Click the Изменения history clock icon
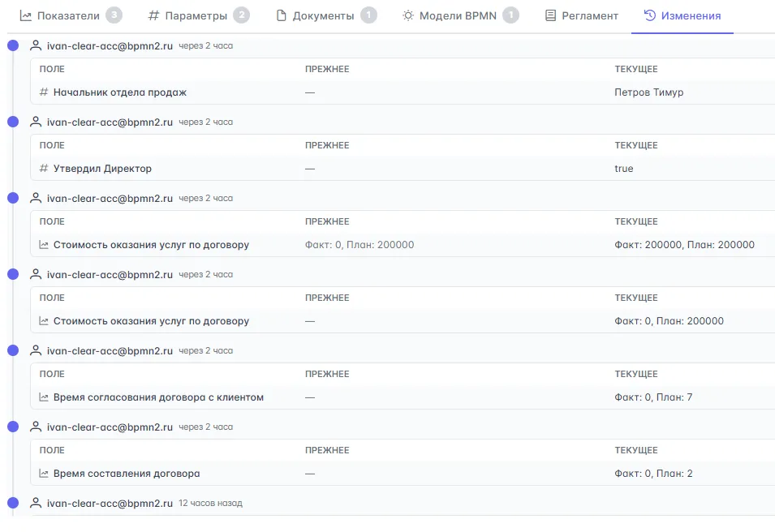 tap(649, 15)
